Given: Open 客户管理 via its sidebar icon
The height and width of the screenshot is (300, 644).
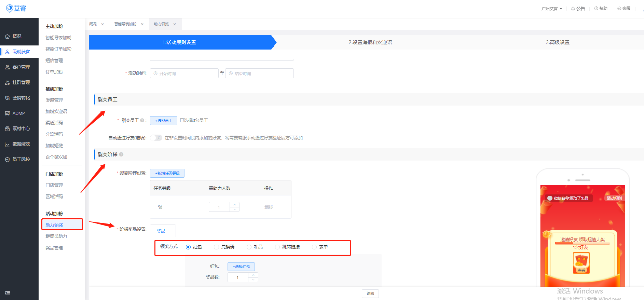Looking at the screenshot, I should [x=7, y=67].
